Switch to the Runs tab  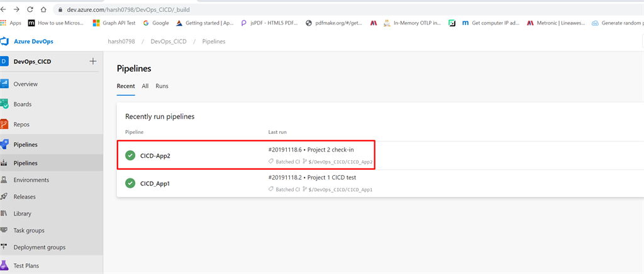click(x=162, y=86)
